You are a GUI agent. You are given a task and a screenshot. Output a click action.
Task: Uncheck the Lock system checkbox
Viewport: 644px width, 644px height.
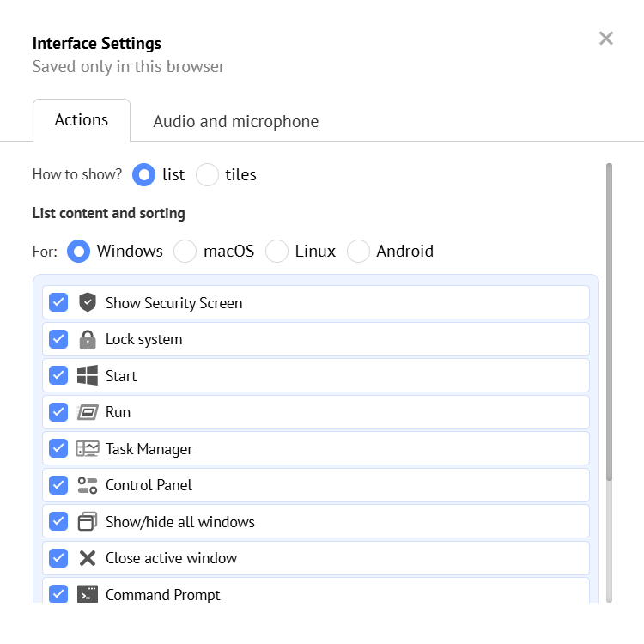(58, 339)
